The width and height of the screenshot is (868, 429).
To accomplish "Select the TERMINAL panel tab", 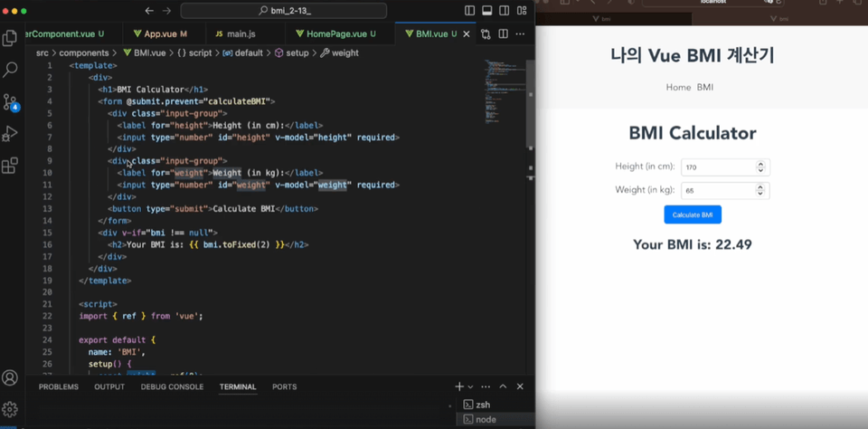I will (x=238, y=386).
